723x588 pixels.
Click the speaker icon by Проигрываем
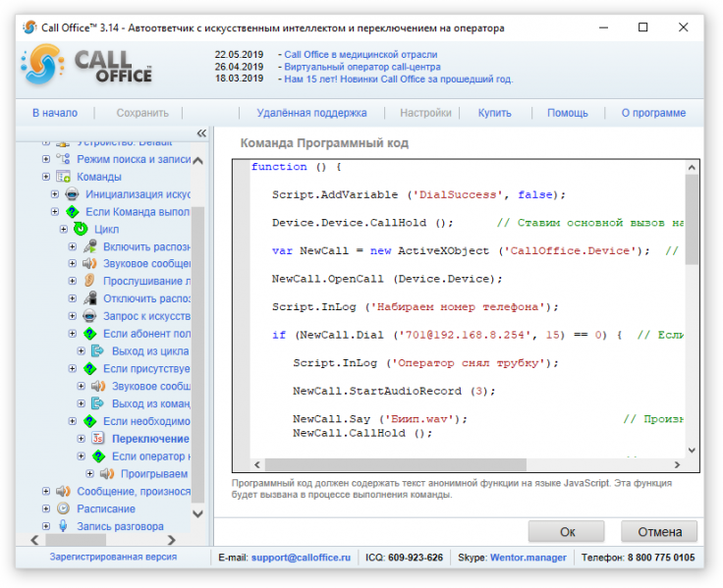(107, 474)
